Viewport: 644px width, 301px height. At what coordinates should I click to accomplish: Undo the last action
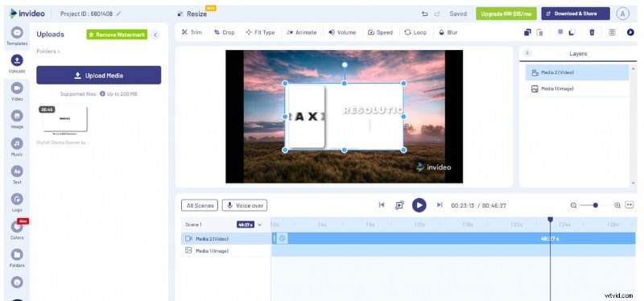[x=425, y=14]
